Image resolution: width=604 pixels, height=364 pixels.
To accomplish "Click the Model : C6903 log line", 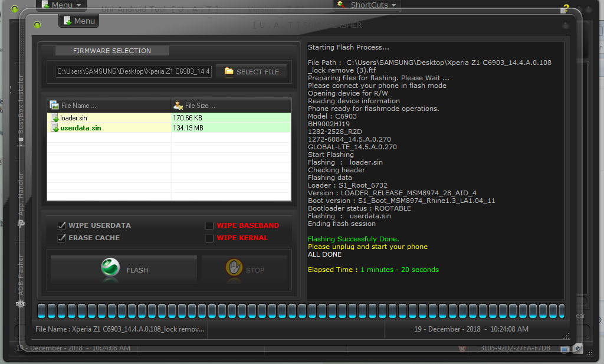I will point(332,116).
